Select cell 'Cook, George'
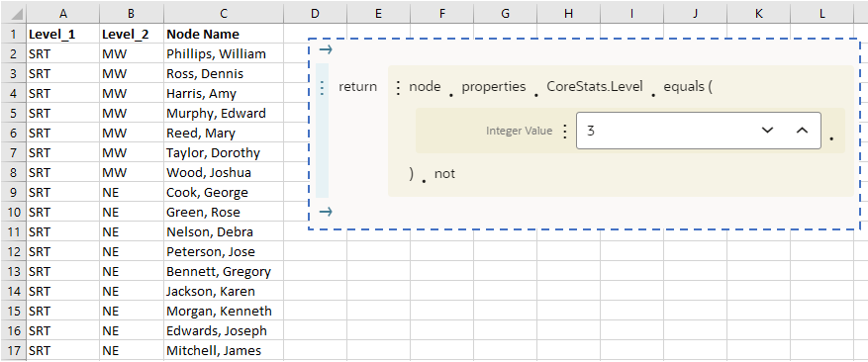Screen dimensions: 868x362 224,193
